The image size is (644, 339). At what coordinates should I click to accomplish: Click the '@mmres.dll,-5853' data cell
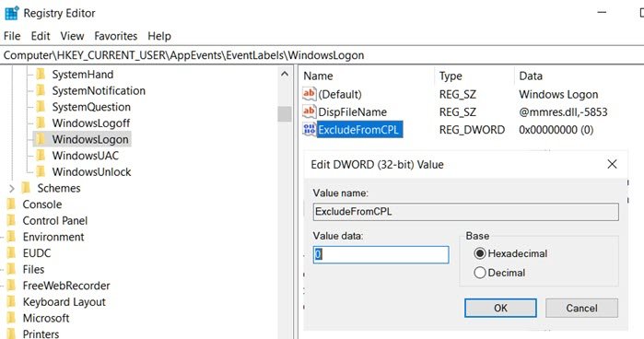pyautogui.click(x=563, y=111)
